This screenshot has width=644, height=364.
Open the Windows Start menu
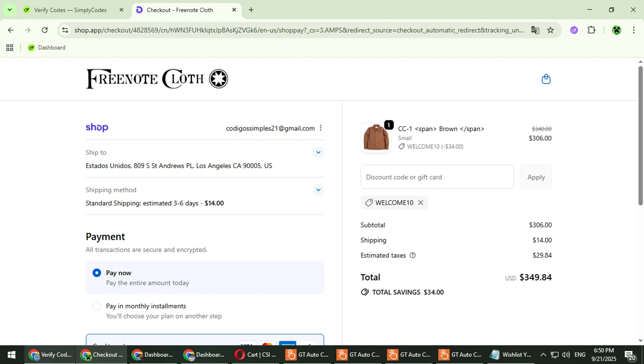point(12,355)
